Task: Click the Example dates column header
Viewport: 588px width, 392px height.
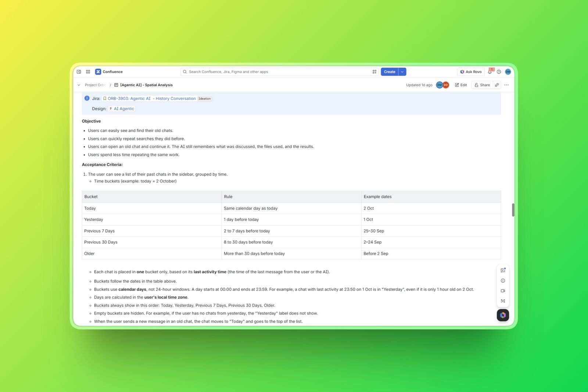Action: pyautogui.click(x=431, y=197)
